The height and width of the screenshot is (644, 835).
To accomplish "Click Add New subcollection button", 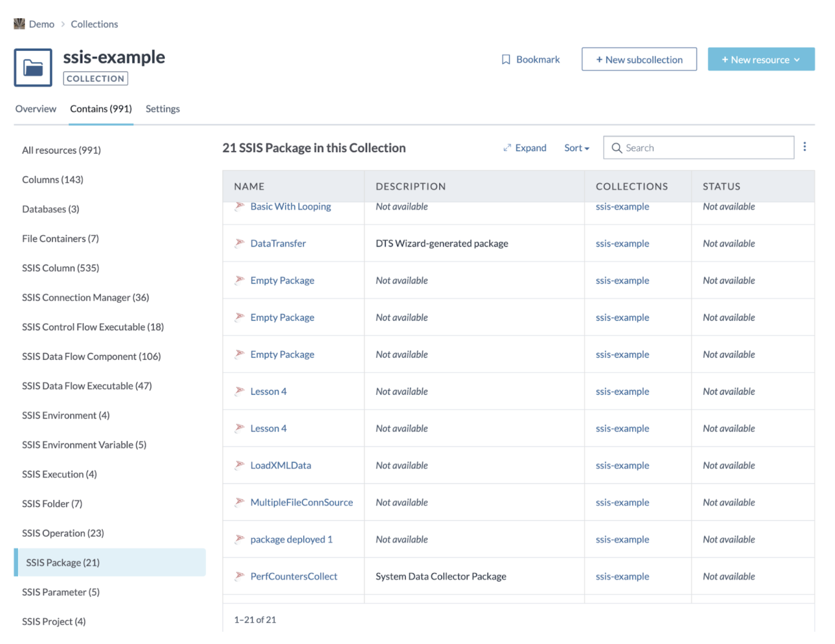I will coord(639,59).
